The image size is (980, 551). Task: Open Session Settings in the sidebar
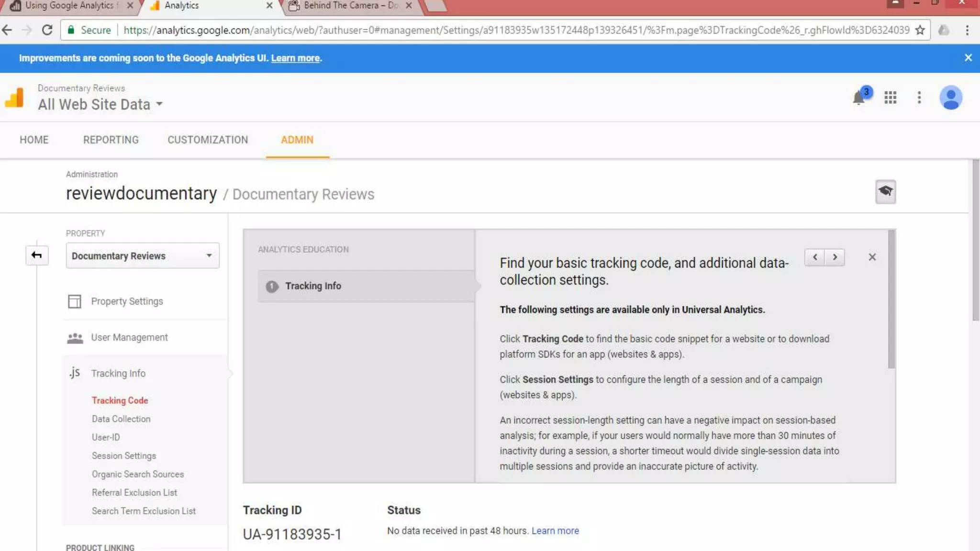123,456
